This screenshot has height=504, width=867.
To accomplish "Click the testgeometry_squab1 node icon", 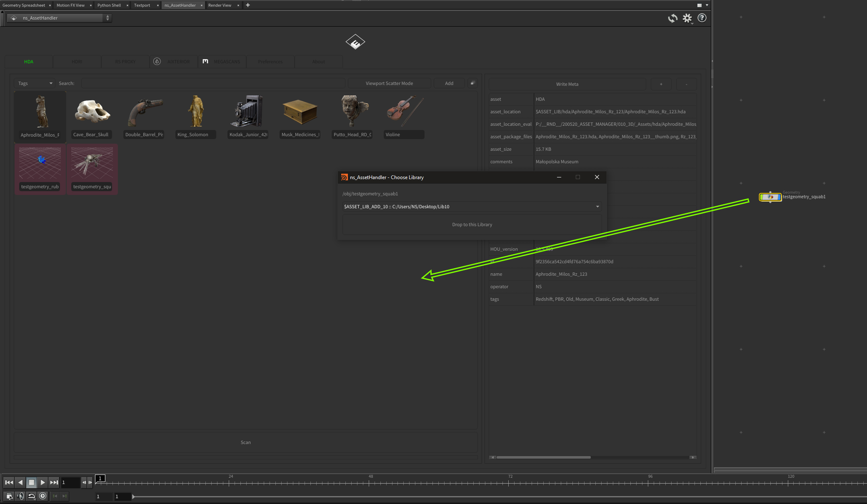I will coord(770,197).
